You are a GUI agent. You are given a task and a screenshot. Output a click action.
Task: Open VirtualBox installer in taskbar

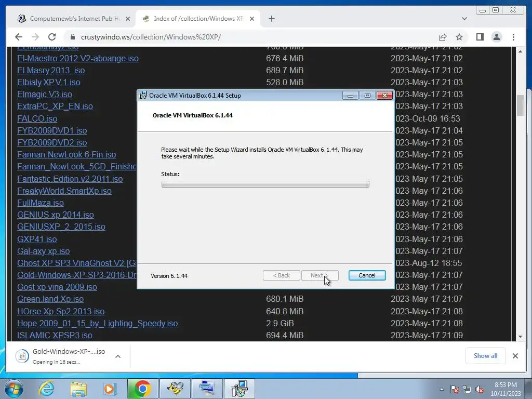click(x=240, y=389)
